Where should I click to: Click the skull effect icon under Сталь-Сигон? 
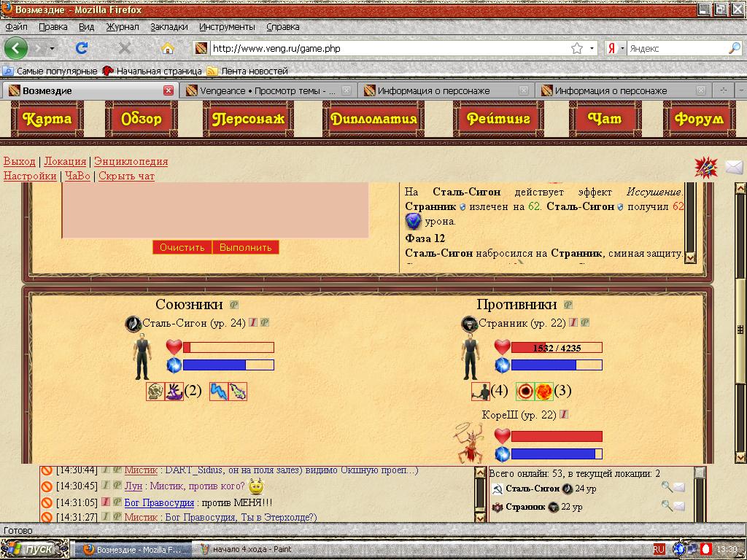tap(155, 392)
